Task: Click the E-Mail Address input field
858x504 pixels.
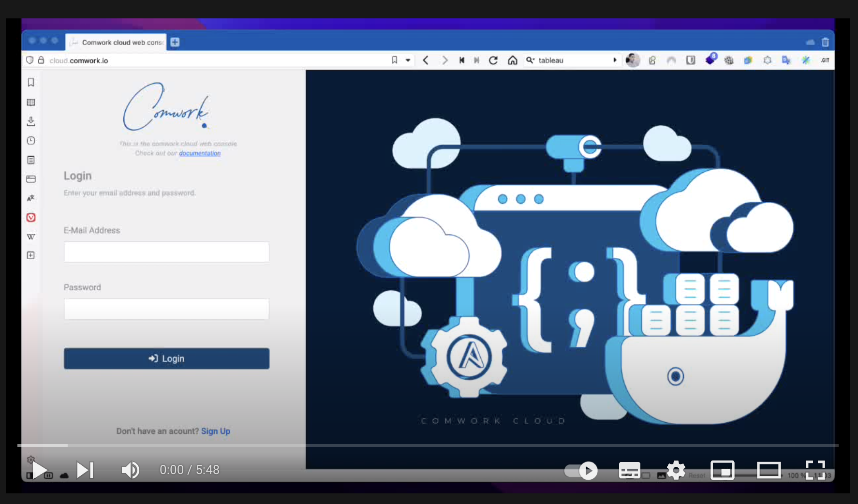Action: pos(166,252)
